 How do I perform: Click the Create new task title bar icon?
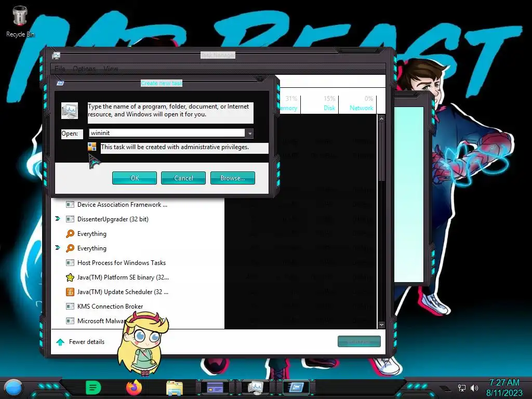click(60, 83)
